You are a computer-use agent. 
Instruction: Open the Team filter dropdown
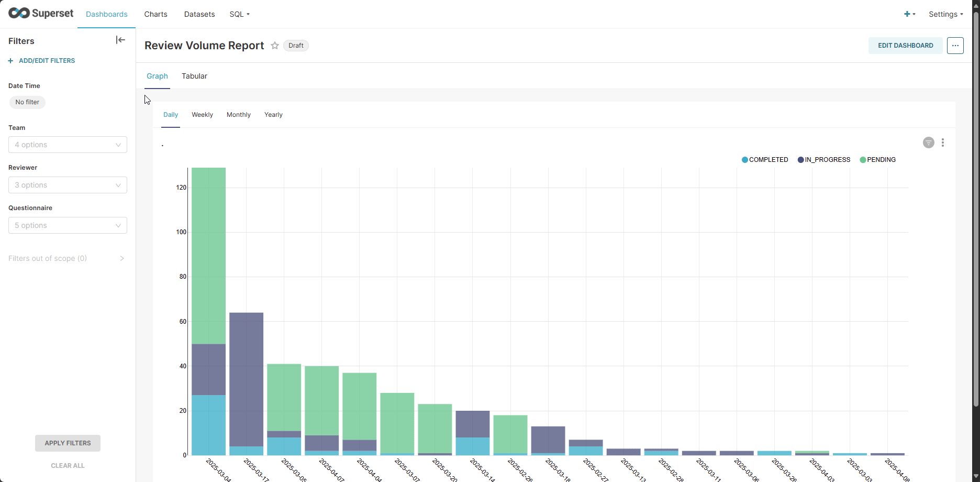pyautogui.click(x=68, y=145)
